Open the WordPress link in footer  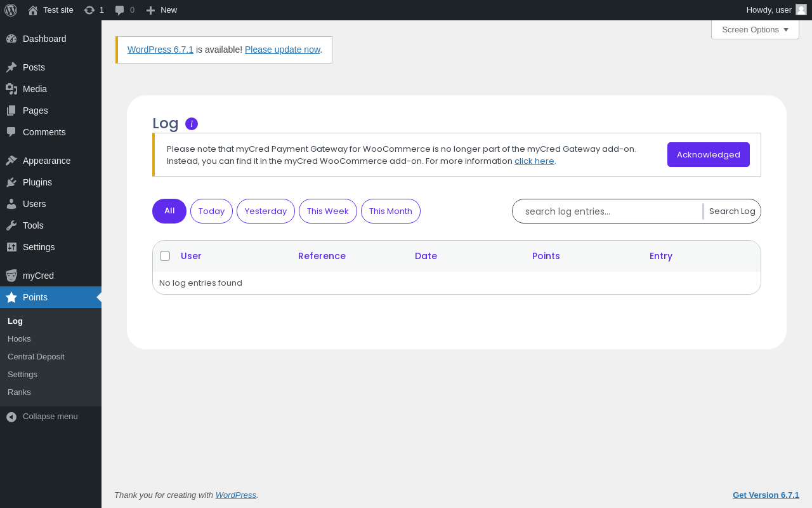coord(236,495)
